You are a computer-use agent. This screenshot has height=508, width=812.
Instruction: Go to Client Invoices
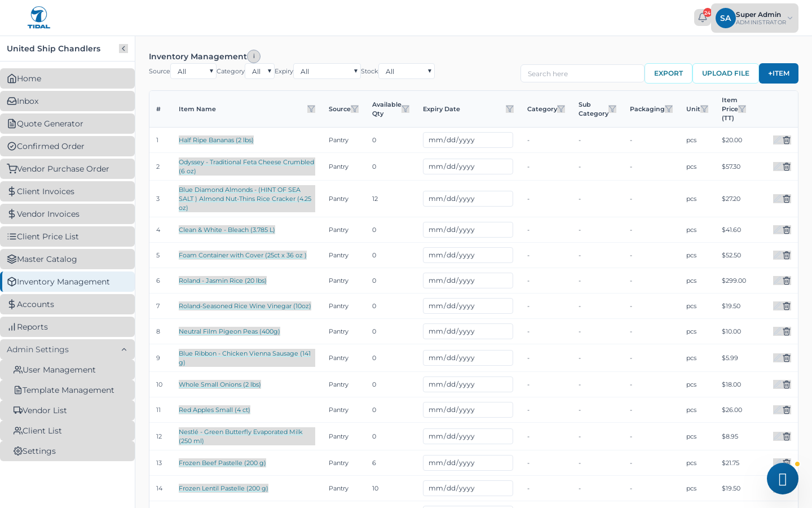pyautogui.click(x=67, y=191)
